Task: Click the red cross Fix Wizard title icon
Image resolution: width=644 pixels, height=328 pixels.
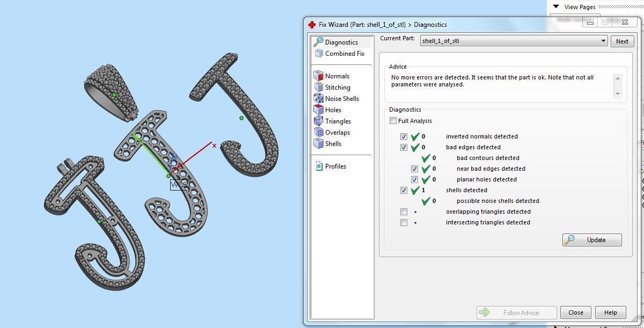Action: (312, 25)
